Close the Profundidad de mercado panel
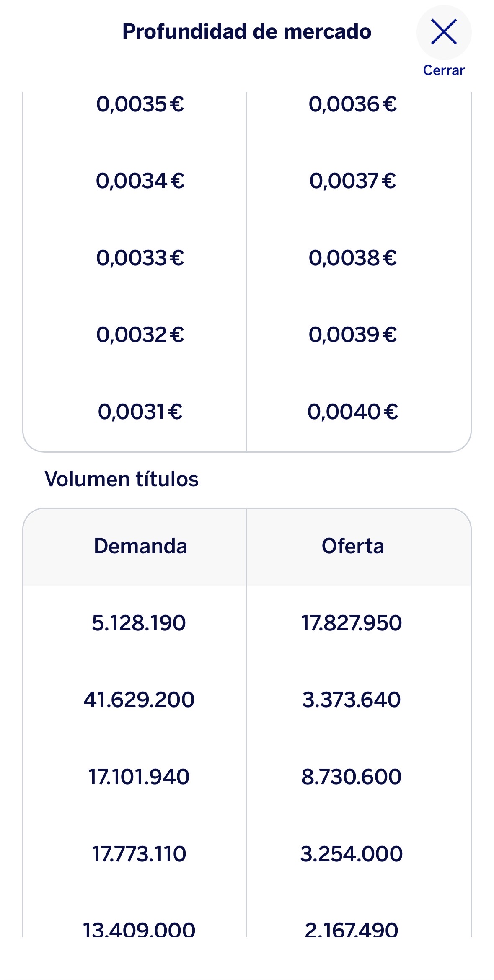This screenshot has height=980, width=494. (444, 32)
